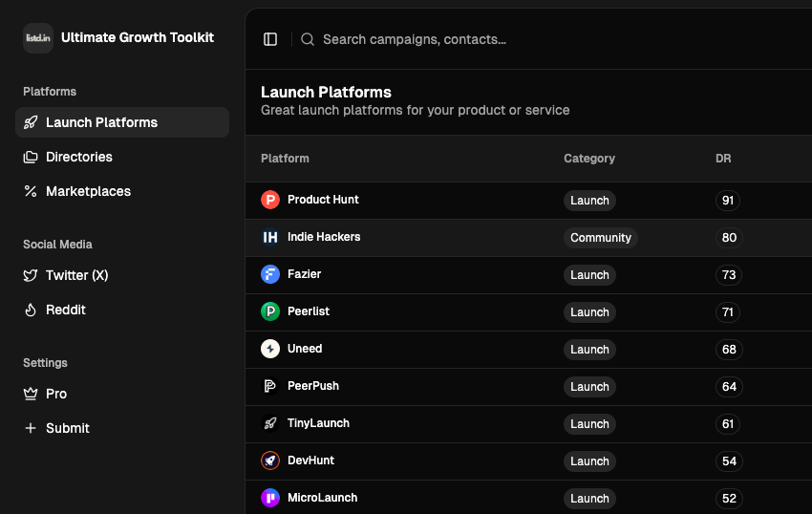
Task: Click the DevHunt rocket logo icon
Action: click(x=270, y=460)
